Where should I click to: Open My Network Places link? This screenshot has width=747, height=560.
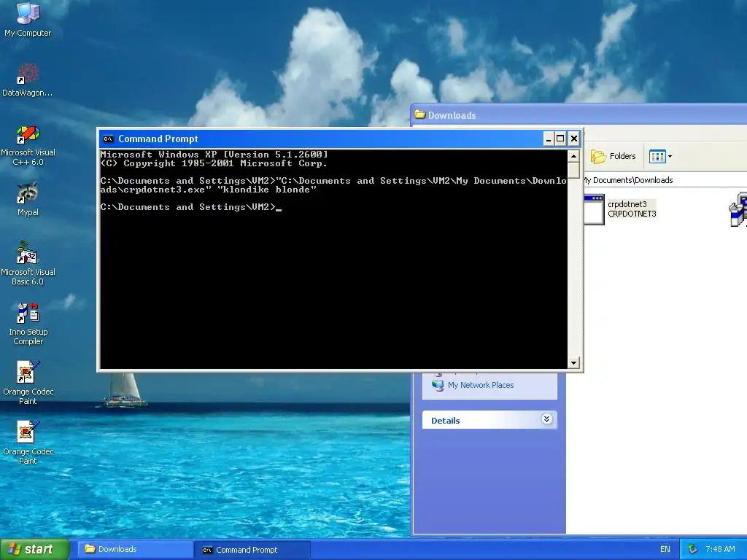click(x=481, y=385)
